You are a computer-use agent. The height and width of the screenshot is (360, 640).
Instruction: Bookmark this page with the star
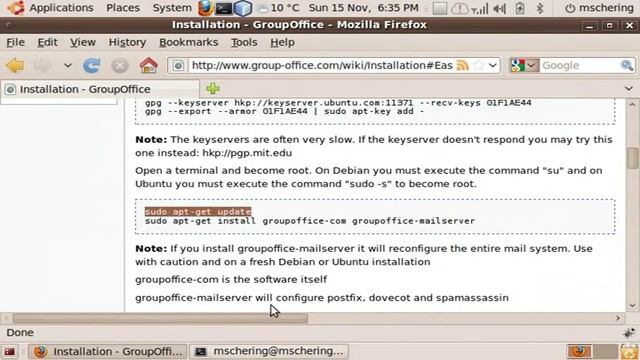[479, 65]
